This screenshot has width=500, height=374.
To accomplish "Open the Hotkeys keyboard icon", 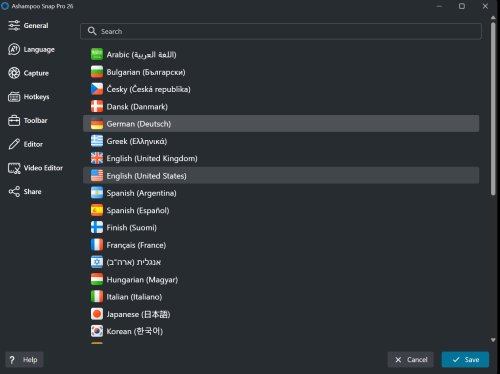I will pyautogui.click(x=14, y=97).
